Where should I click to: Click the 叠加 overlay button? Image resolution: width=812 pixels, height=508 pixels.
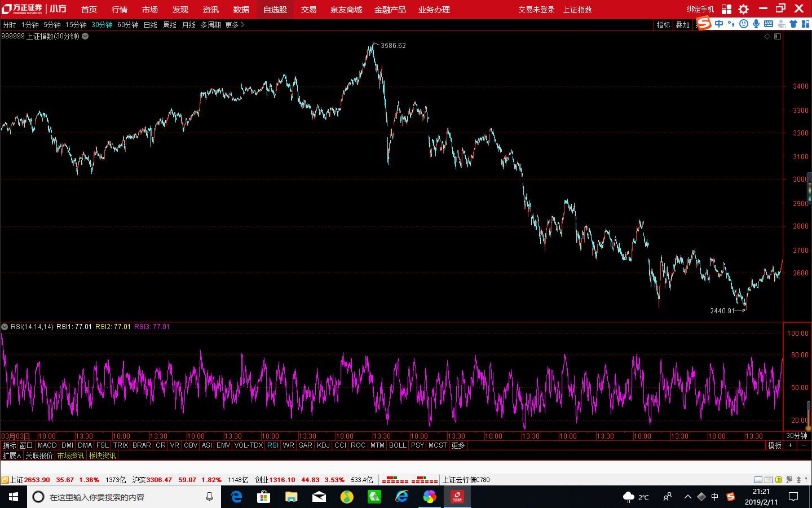(682, 25)
